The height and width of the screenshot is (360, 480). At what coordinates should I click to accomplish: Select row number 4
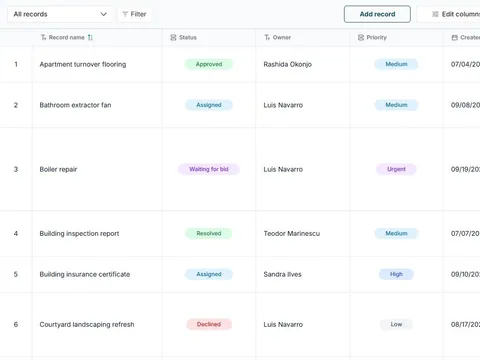coord(16,233)
